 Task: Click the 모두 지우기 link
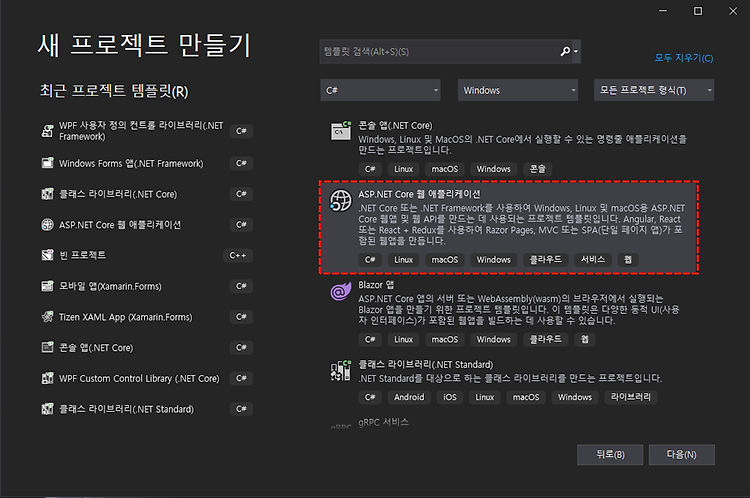pos(684,58)
